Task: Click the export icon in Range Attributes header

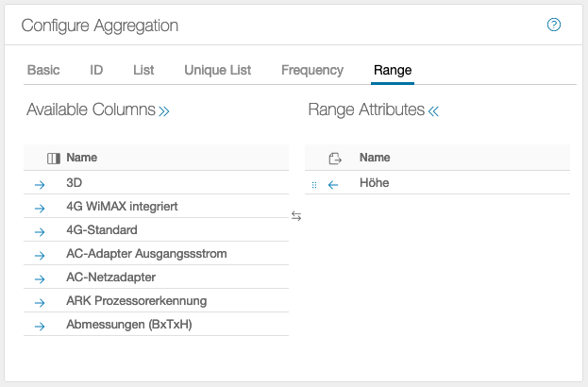Action: point(335,159)
